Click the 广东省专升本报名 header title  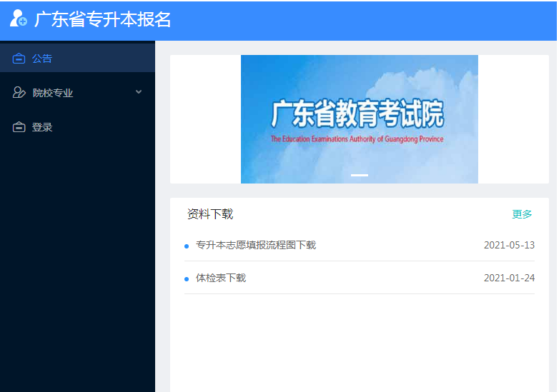(x=103, y=19)
